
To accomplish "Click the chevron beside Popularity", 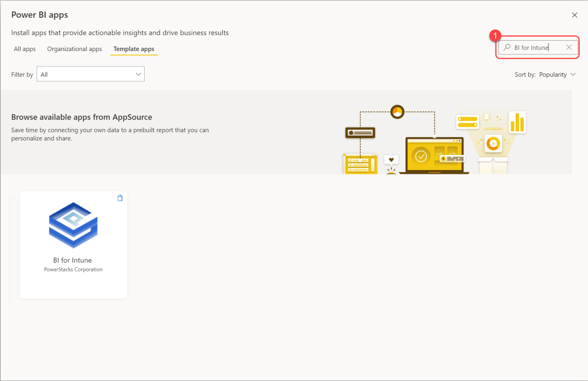I will pyautogui.click(x=572, y=75).
